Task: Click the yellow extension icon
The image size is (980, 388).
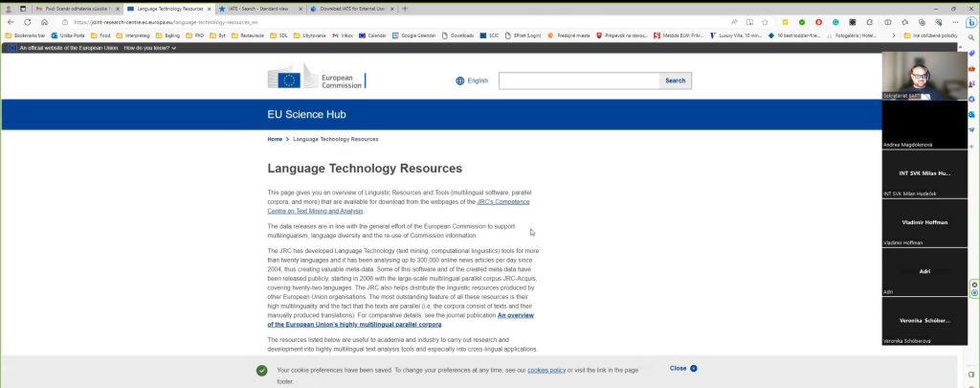Action: 785,22
